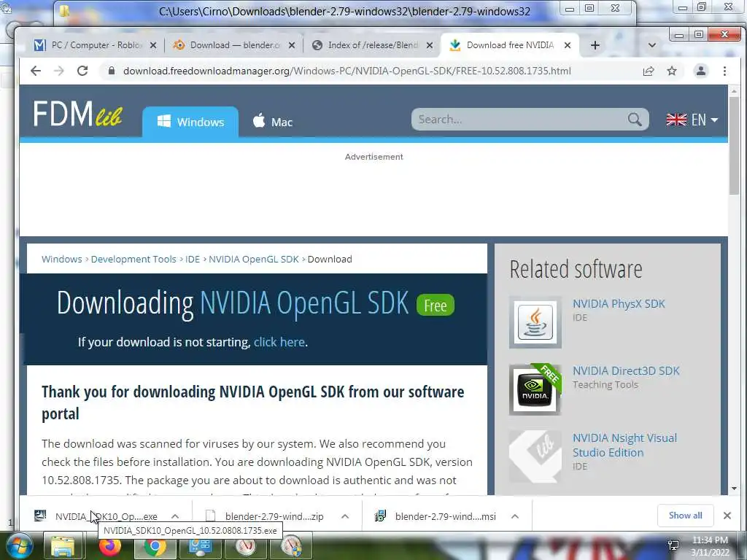Go back to the previous page

(x=36, y=71)
